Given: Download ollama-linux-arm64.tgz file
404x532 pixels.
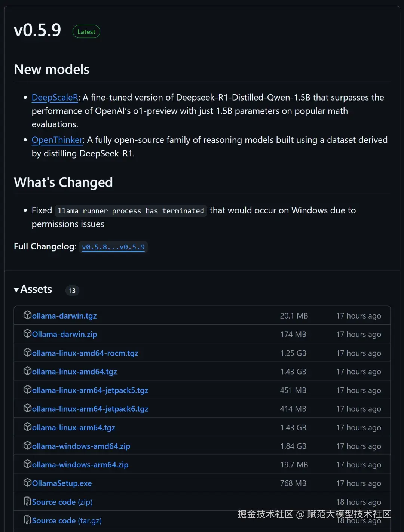Looking at the screenshot, I should (x=74, y=428).
